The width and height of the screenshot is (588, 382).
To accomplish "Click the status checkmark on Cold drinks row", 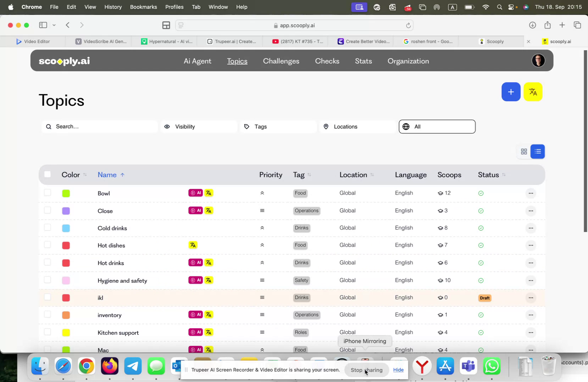I will click(481, 228).
